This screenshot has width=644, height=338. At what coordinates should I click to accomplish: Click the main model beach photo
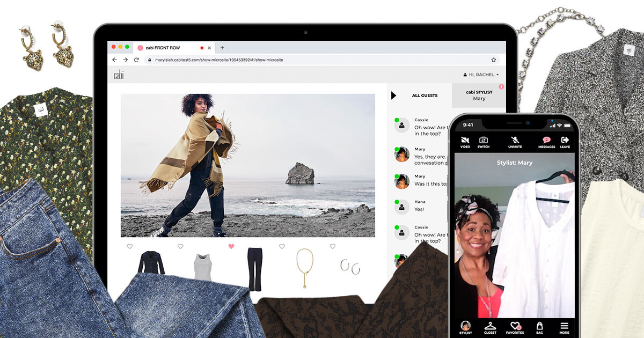coord(248,165)
